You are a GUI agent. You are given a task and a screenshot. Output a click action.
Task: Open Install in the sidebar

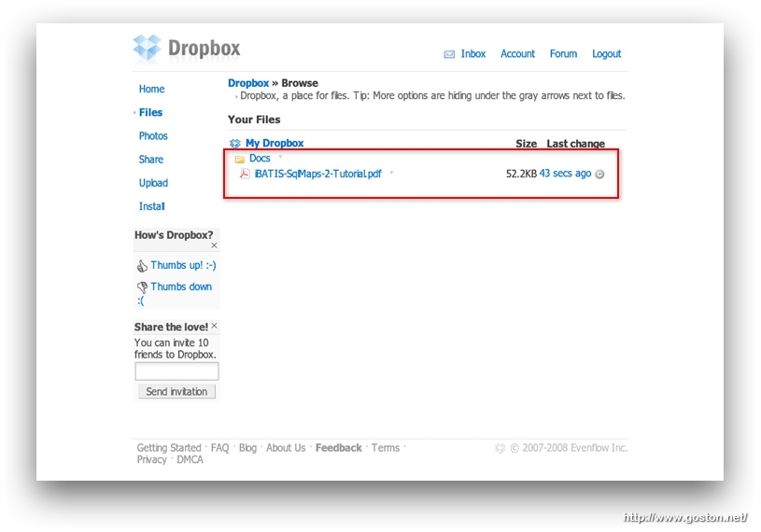(152, 206)
